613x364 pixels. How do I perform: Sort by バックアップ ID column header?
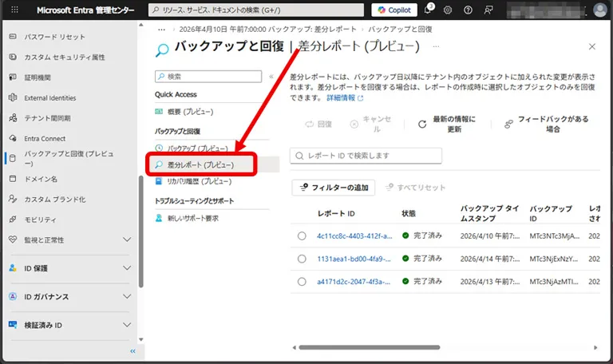pyautogui.click(x=551, y=213)
